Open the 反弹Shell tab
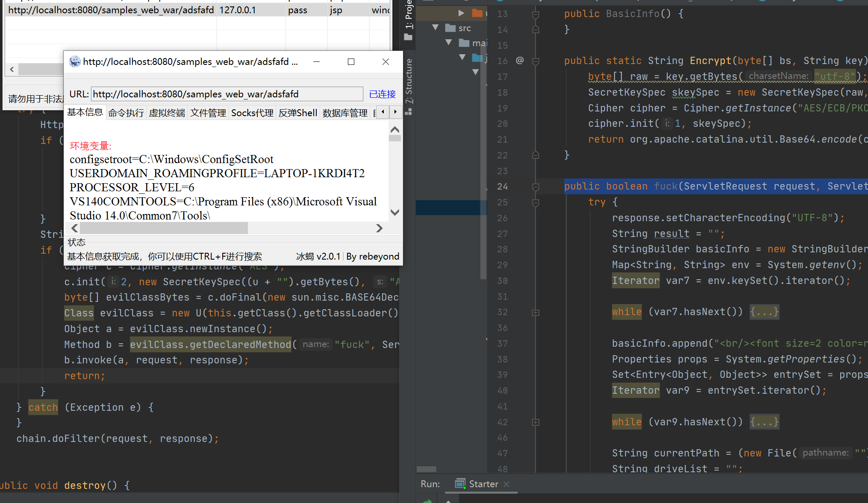Image resolution: width=868 pixels, height=503 pixels. (x=298, y=113)
